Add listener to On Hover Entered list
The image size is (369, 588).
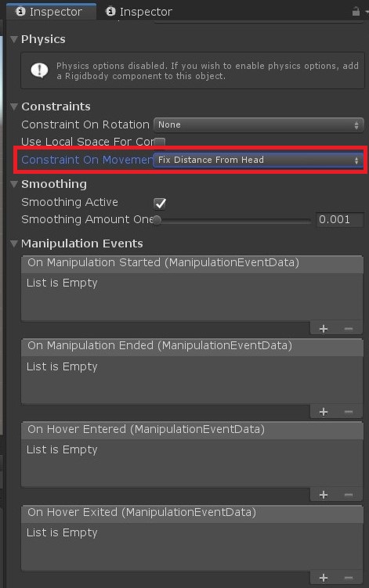(x=324, y=495)
